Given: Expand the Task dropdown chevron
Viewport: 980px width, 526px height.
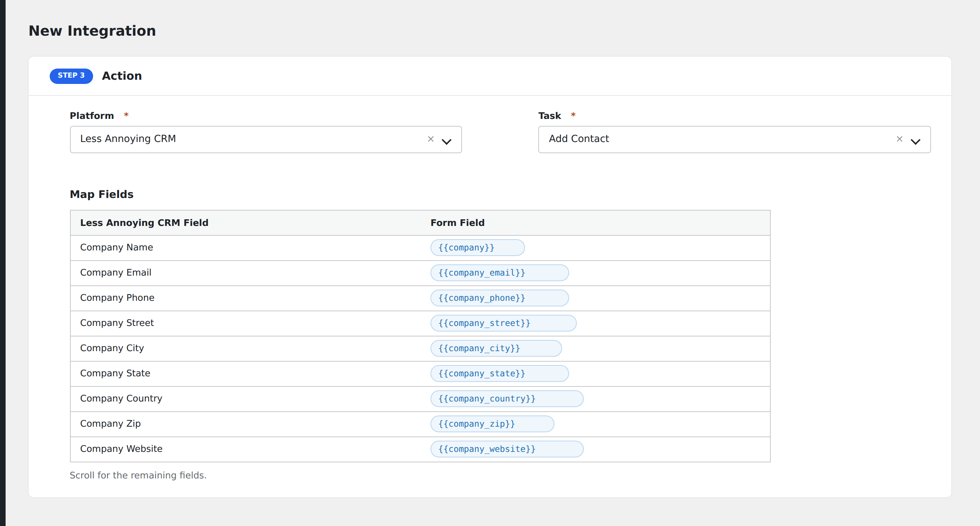Looking at the screenshot, I should point(915,141).
